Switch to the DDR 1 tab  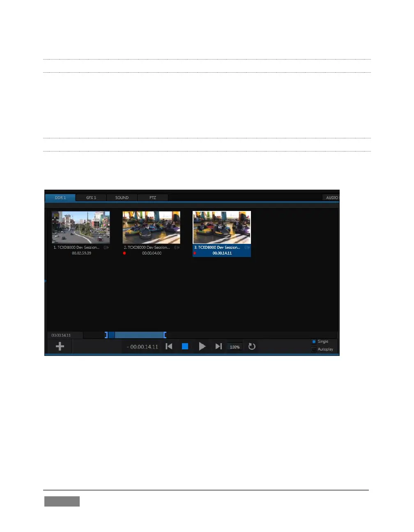[60, 197]
